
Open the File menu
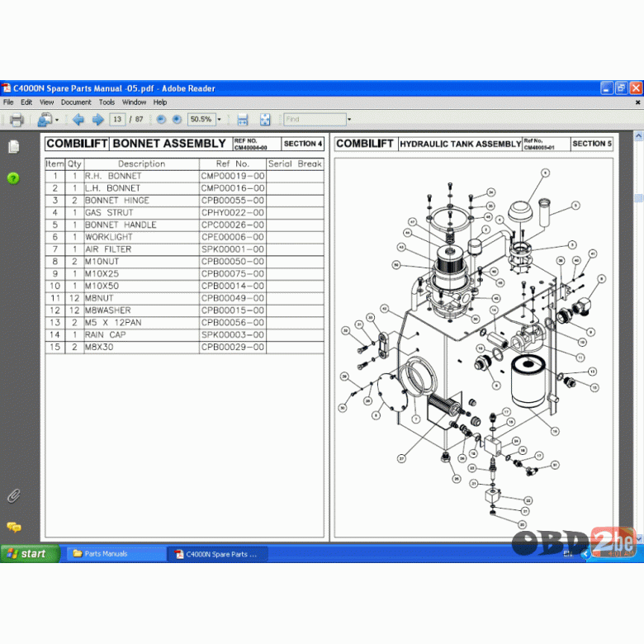click(x=8, y=102)
